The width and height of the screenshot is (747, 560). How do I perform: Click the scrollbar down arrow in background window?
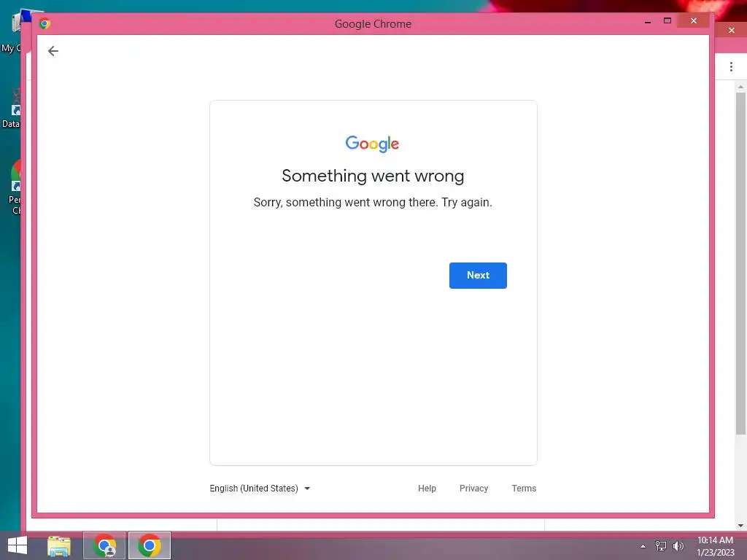(x=740, y=525)
